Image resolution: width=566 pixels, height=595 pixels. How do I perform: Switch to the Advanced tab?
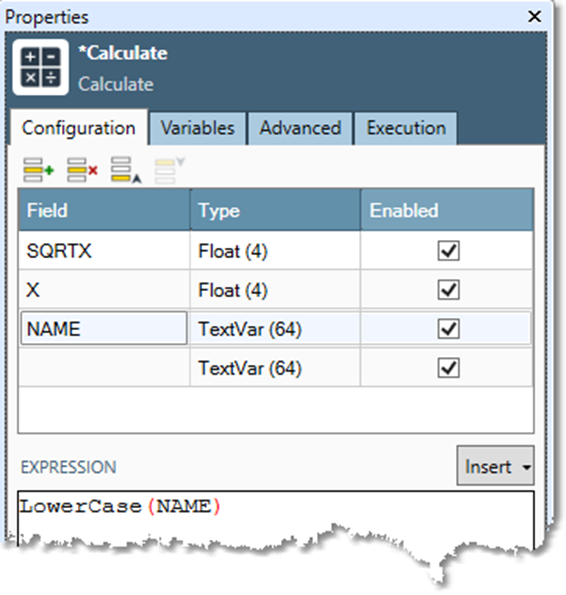[300, 128]
